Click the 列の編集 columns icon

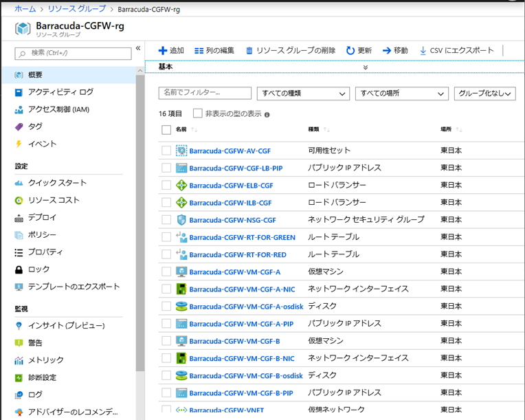coord(199,51)
